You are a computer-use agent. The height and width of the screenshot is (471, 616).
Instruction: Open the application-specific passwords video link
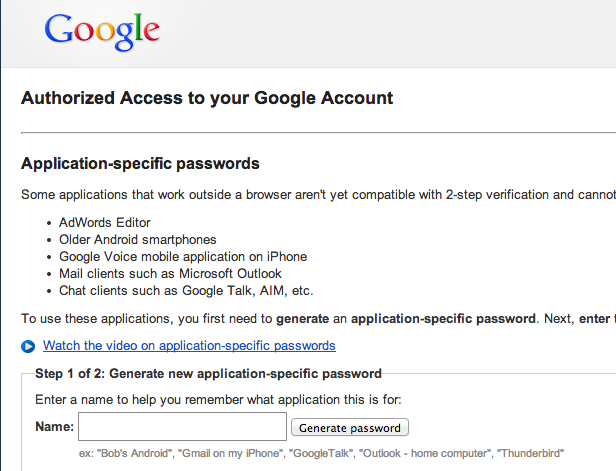point(189,346)
